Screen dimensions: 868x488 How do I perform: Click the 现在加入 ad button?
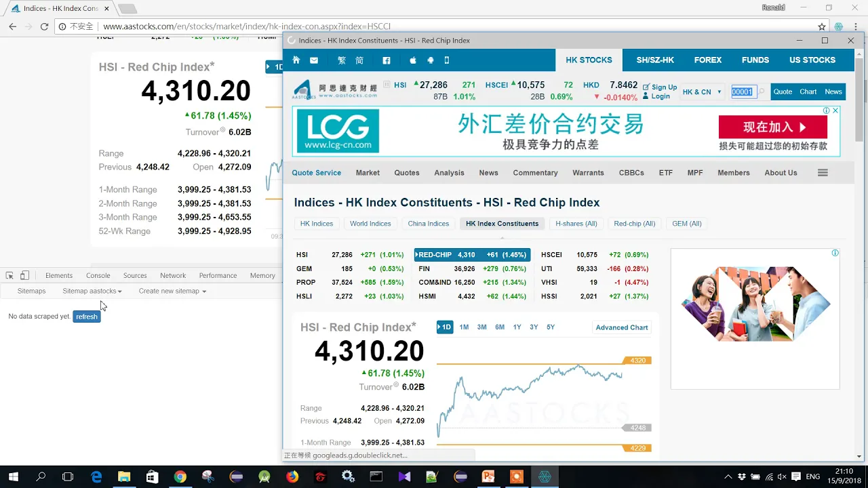(773, 127)
